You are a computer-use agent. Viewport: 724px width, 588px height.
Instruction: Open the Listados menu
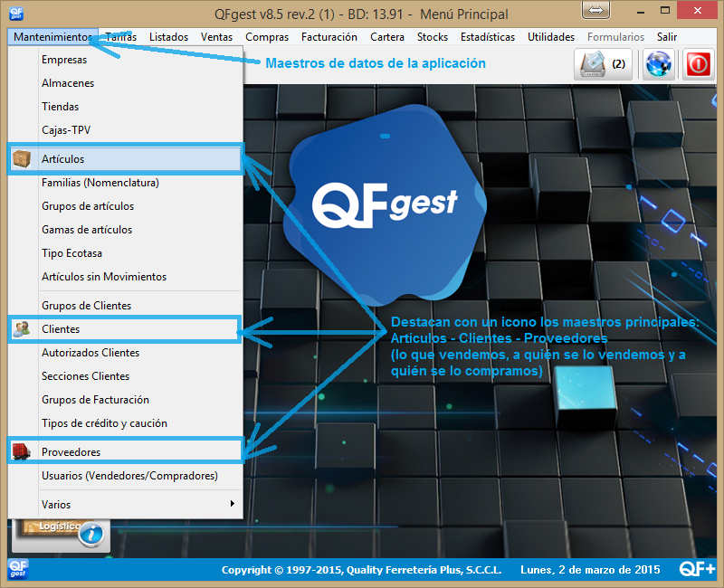coord(168,37)
